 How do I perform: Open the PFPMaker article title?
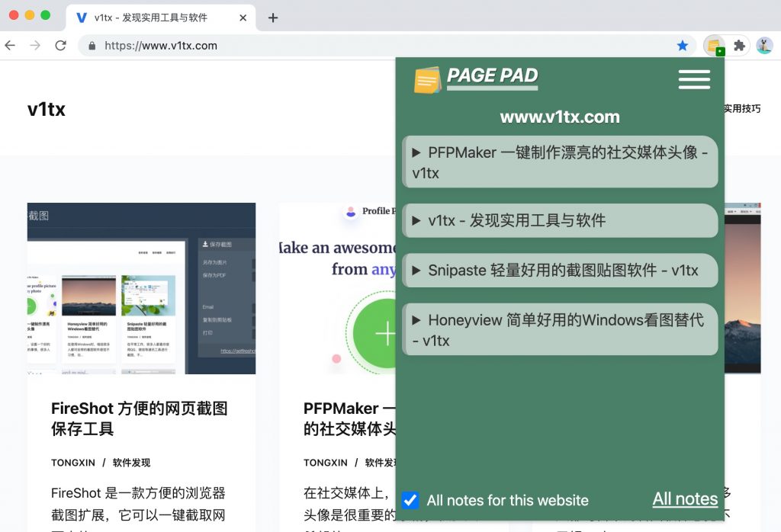tap(349, 418)
